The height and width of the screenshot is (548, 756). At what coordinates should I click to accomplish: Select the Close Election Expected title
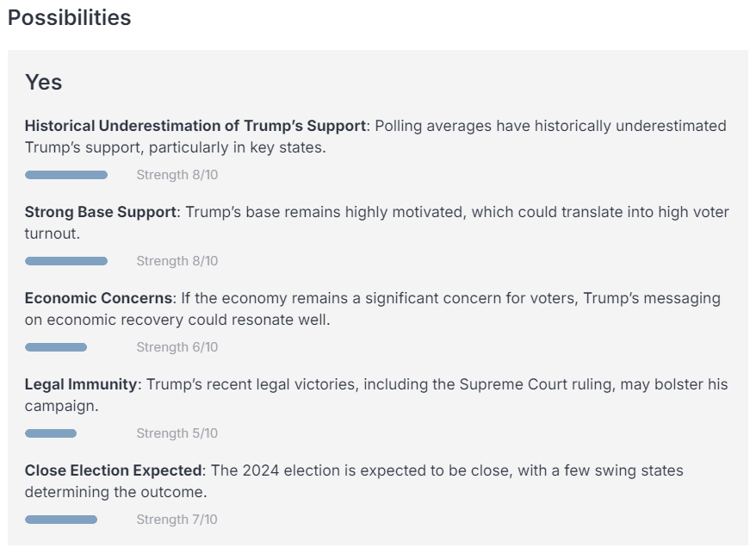click(x=114, y=470)
